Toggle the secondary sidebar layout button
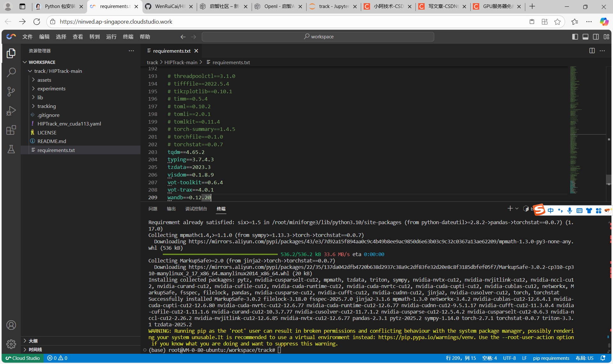 pyautogui.click(x=596, y=37)
